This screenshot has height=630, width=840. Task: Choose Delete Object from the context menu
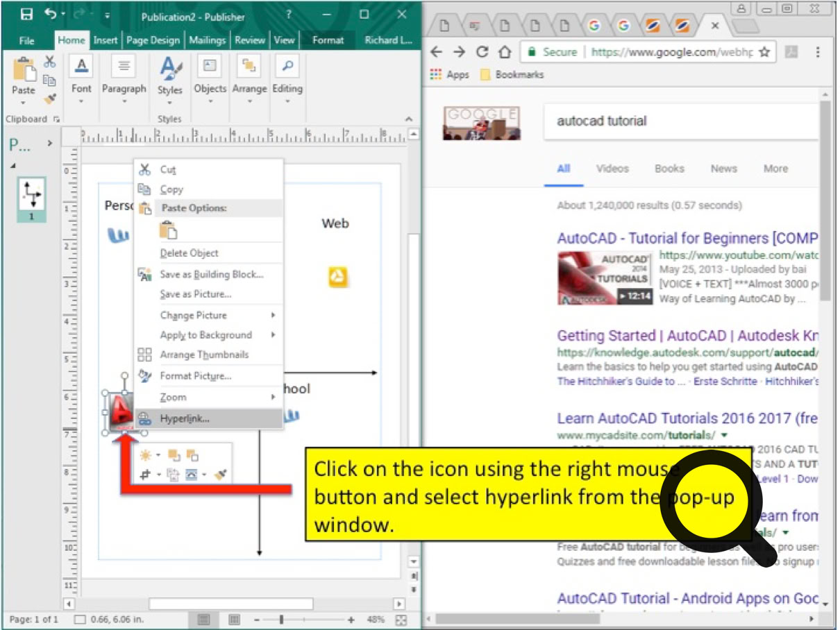pyautogui.click(x=208, y=253)
